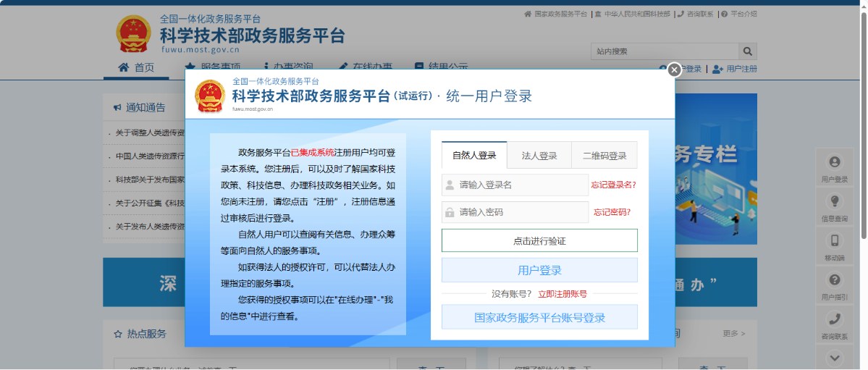The image size is (868, 370).
Task: Switch to the 二维码登录 tab
Action: [604, 156]
